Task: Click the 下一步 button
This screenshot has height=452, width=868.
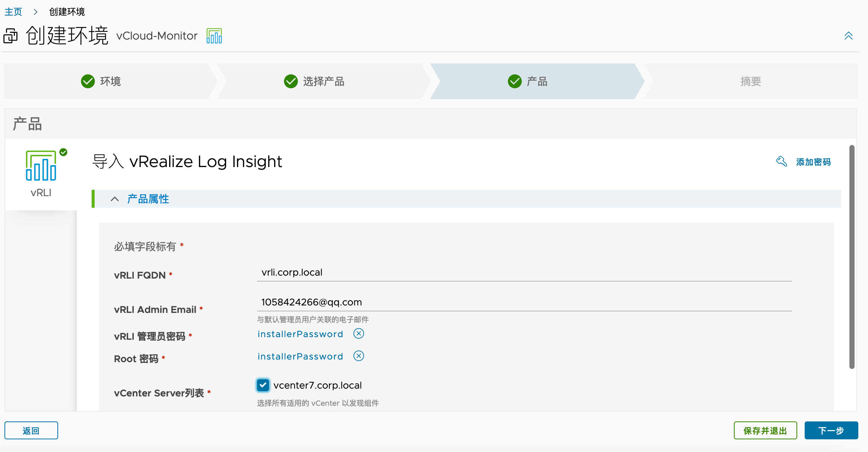Action: [831, 431]
